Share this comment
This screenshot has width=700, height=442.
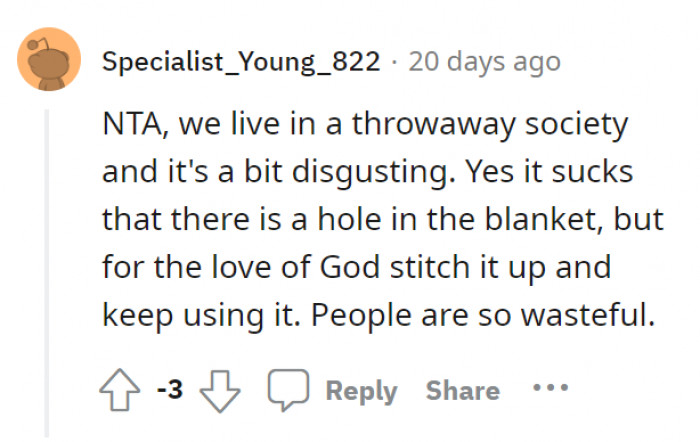point(463,388)
